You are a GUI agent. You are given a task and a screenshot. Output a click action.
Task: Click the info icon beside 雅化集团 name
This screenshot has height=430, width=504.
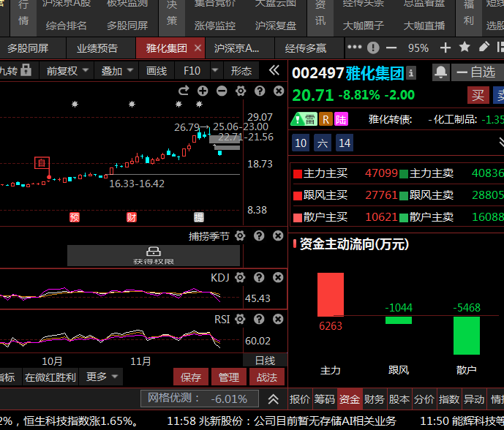point(411,73)
